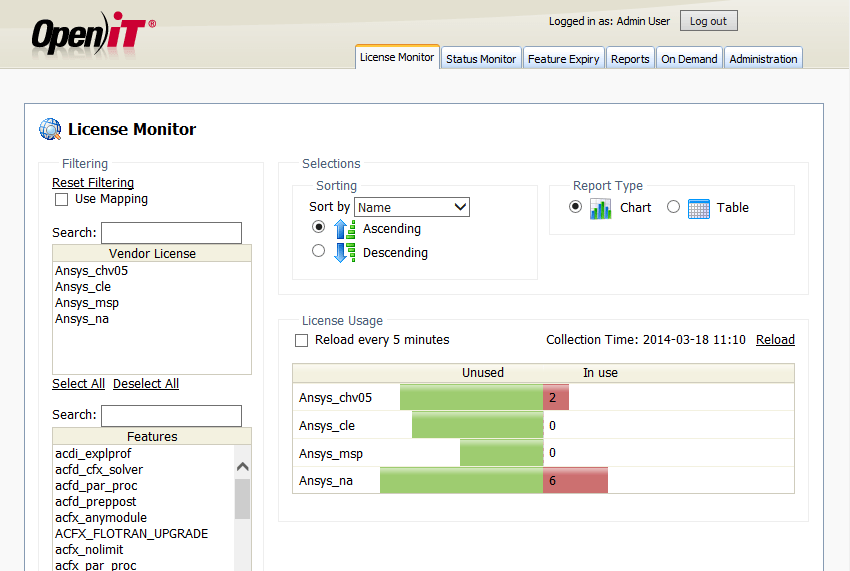This screenshot has width=850, height=571.
Task: Click the Reload link
Action: (775, 339)
